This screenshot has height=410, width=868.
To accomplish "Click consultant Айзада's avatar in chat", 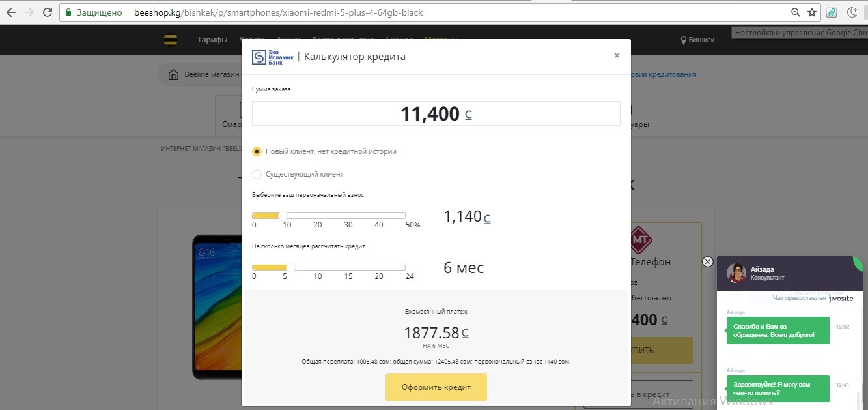I will click(736, 273).
